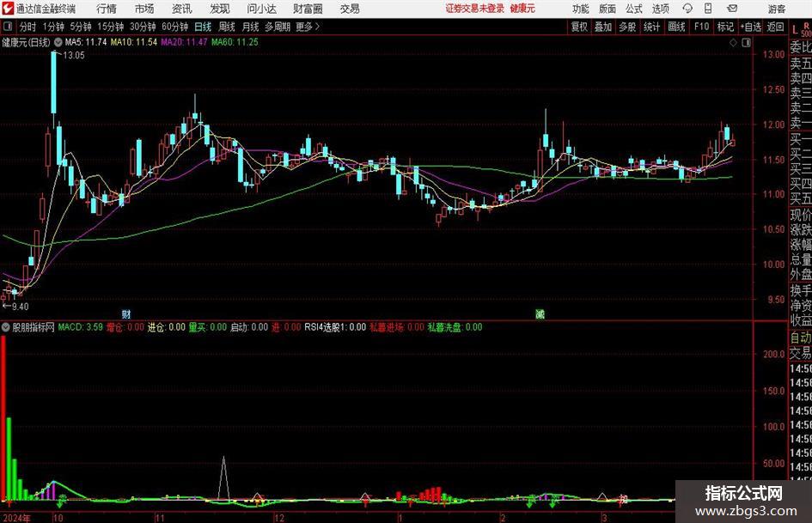Open the 发现 menu
Screen dimensions: 812x523
pyautogui.click(x=220, y=9)
